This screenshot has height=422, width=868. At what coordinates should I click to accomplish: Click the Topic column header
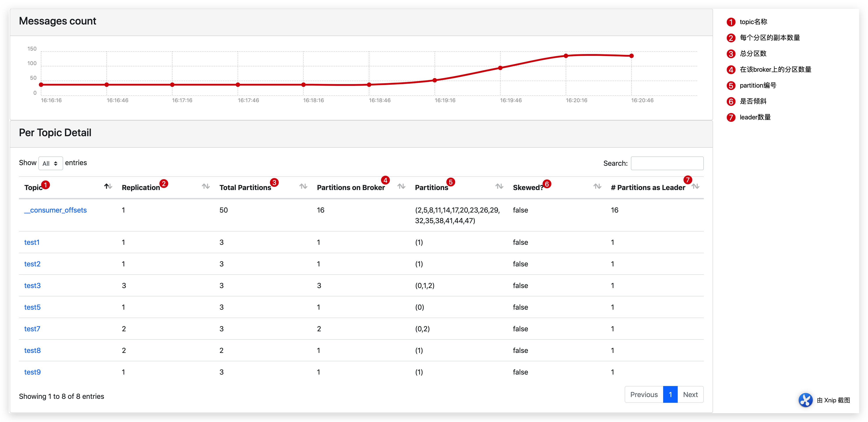coord(33,188)
